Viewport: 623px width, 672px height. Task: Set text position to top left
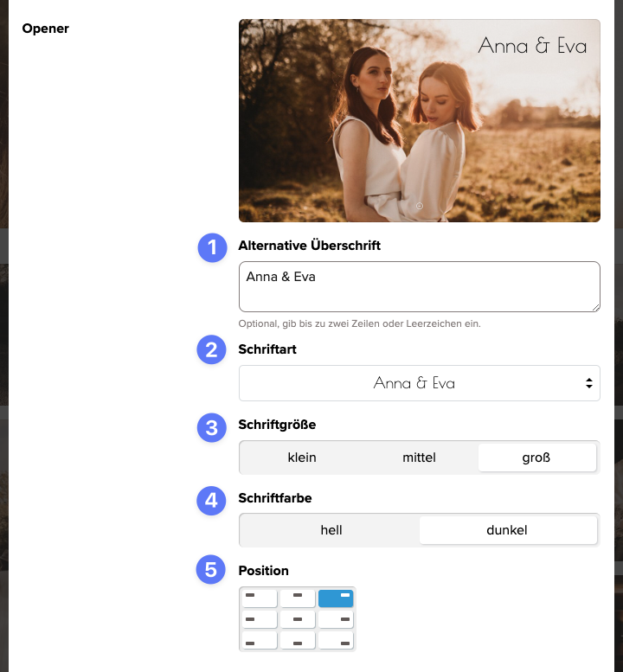tap(260, 598)
